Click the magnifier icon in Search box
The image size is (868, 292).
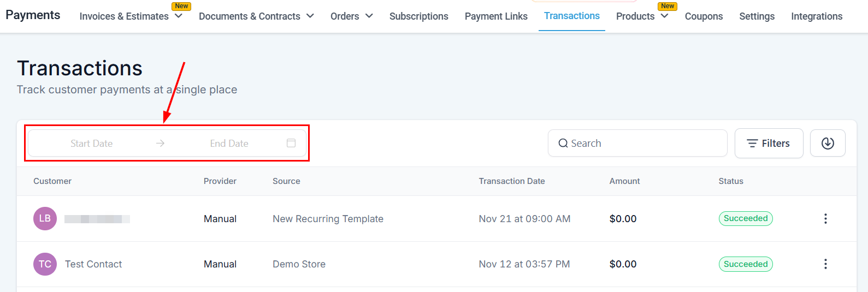(563, 144)
